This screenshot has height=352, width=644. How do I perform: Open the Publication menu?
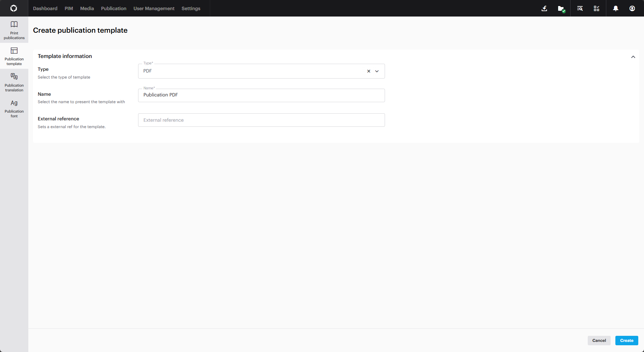(x=114, y=8)
